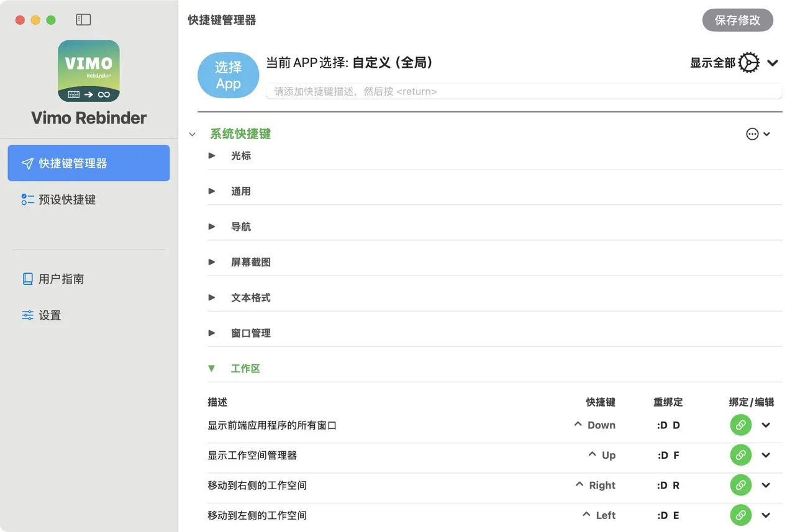The width and height of the screenshot is (795, 532).
Task: Click the gear-clock icon beside 显示全部
Action: click(x=749, y=63)
